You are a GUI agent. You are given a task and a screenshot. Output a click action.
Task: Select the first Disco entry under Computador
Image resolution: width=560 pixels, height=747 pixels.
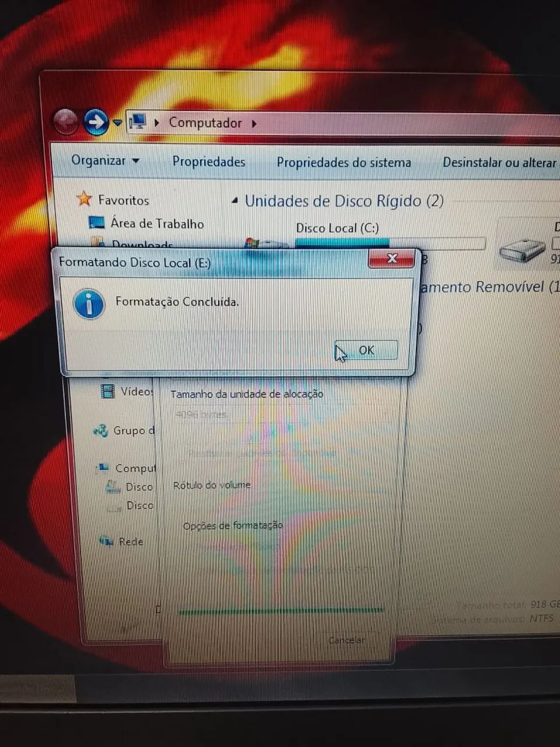pyautogui.click(x=139, y=487)
